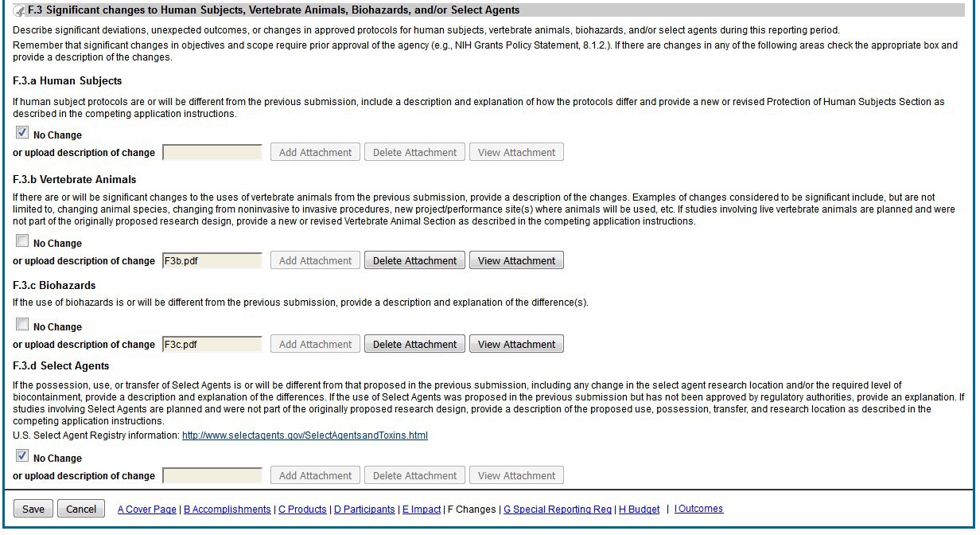Click the F.3 section header icon
980x535 pixels.
click(x=20, y=11)
